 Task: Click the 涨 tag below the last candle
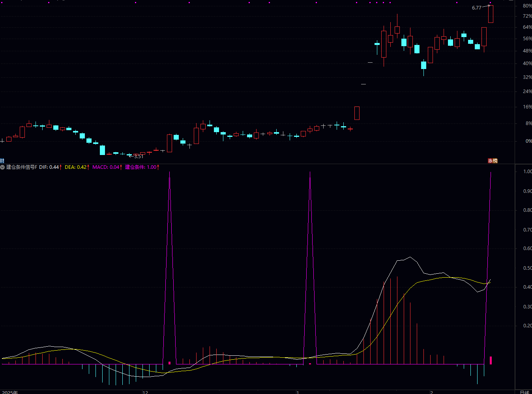tap(490, 161)
